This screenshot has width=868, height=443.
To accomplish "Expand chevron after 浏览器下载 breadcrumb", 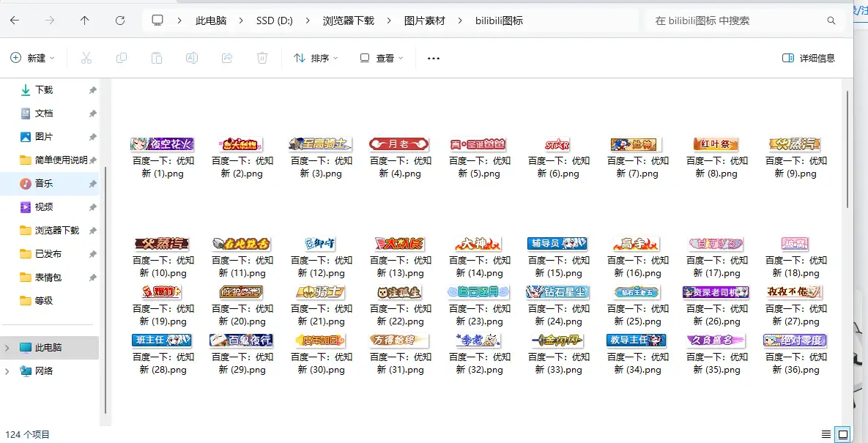I will (x=389, y=21).
